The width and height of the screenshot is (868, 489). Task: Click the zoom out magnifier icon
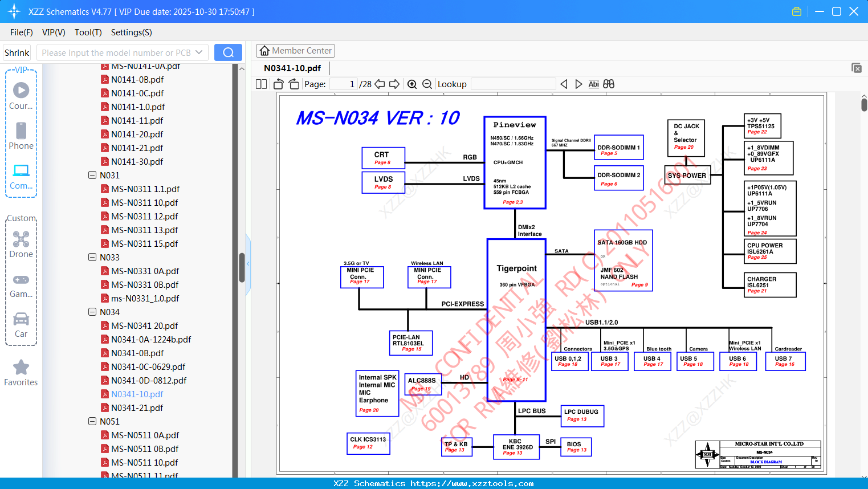[x=427, y=84]
